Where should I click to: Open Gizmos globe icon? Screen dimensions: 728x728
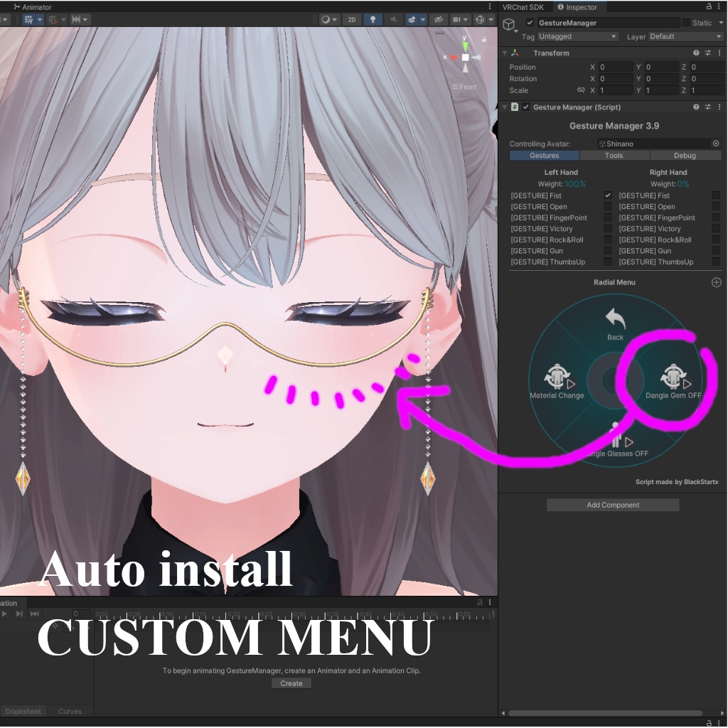click(x=480, y=19)
